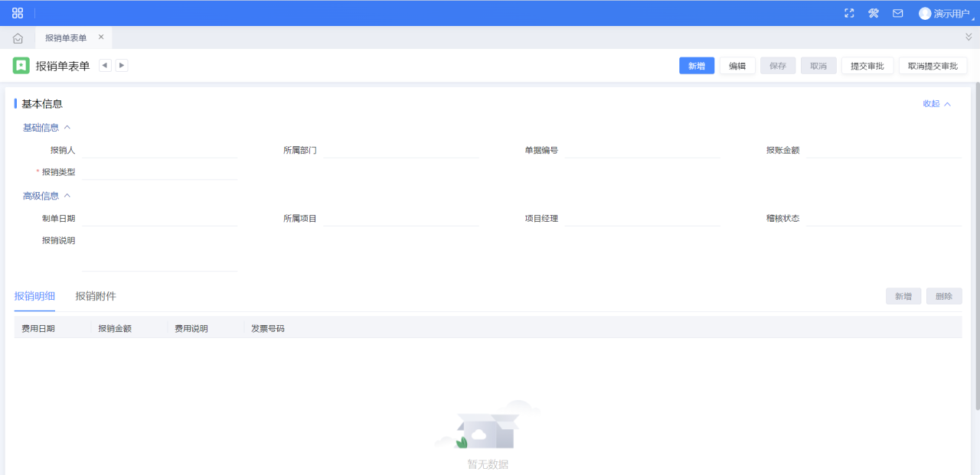
Task: Click the 取消提交审批 button
Action: (x=933, y=66)
